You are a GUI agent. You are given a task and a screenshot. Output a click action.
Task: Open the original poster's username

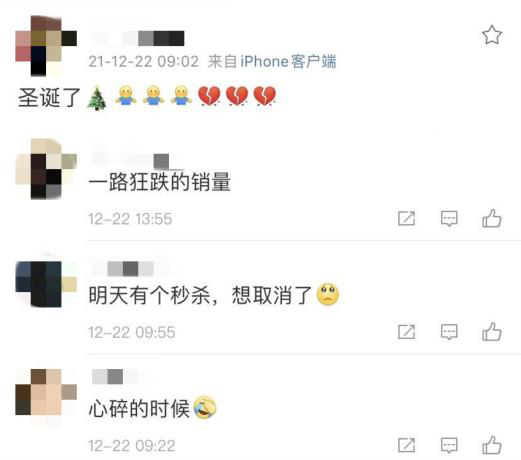coord(138,38)
